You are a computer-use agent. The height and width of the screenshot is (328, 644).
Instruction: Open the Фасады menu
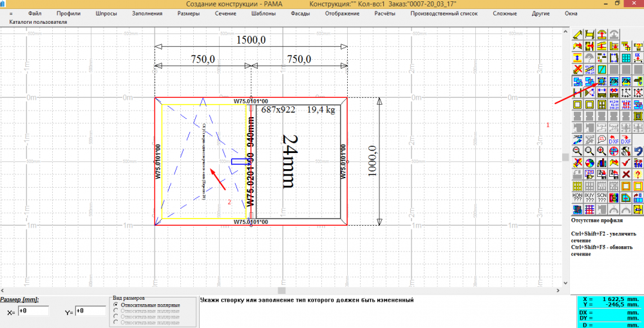(300, 13)
